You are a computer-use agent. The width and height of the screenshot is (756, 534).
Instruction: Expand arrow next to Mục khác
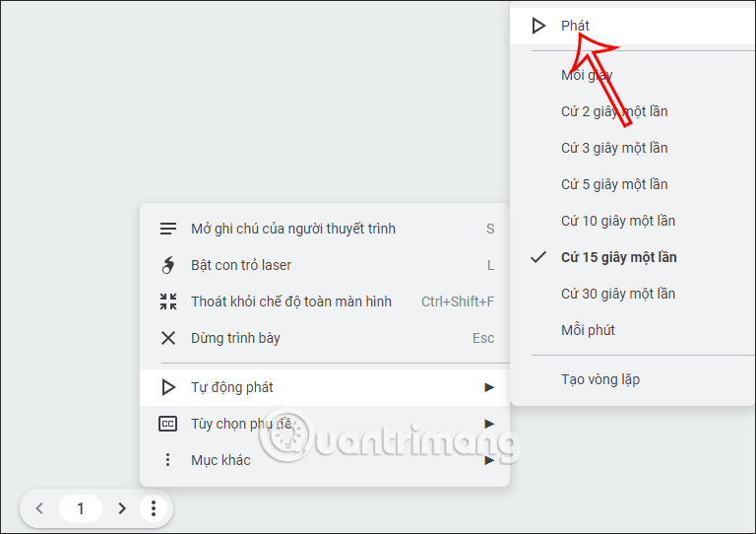[x=489, y=460]
